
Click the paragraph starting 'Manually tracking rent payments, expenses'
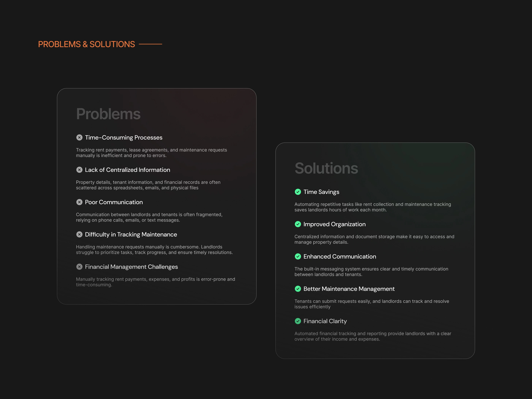pyautogui.click(x=155, y=282)
